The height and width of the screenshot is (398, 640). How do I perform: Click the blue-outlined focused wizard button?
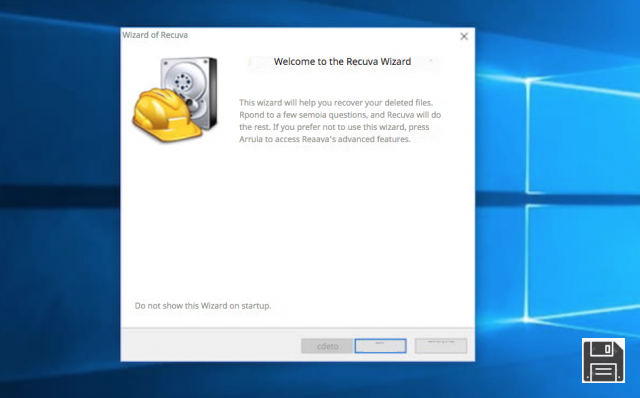[380, 346]
